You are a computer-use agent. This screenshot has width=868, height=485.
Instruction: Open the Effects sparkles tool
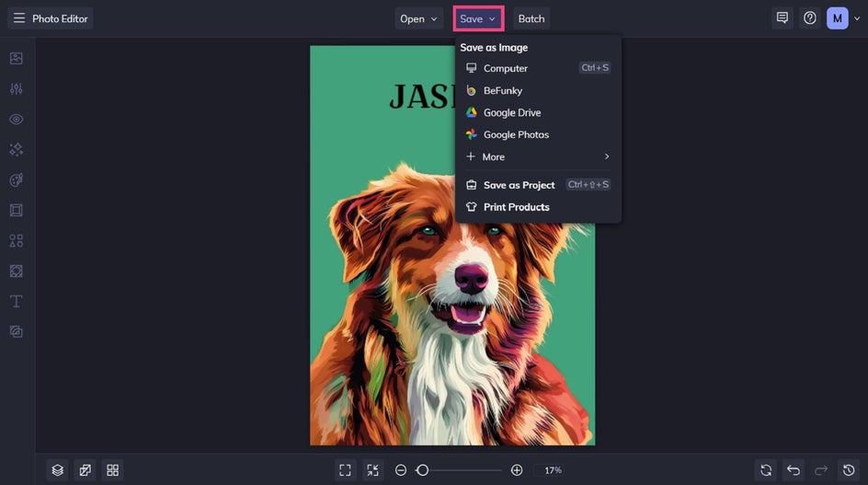(x=16, y=150)
